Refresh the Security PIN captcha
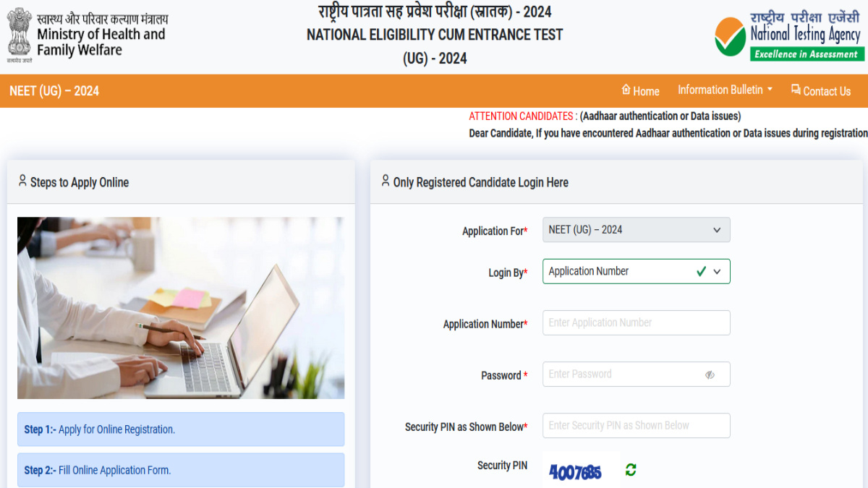Image resolution: width=868 pixels, height=488 pixels. click(629, 469)
